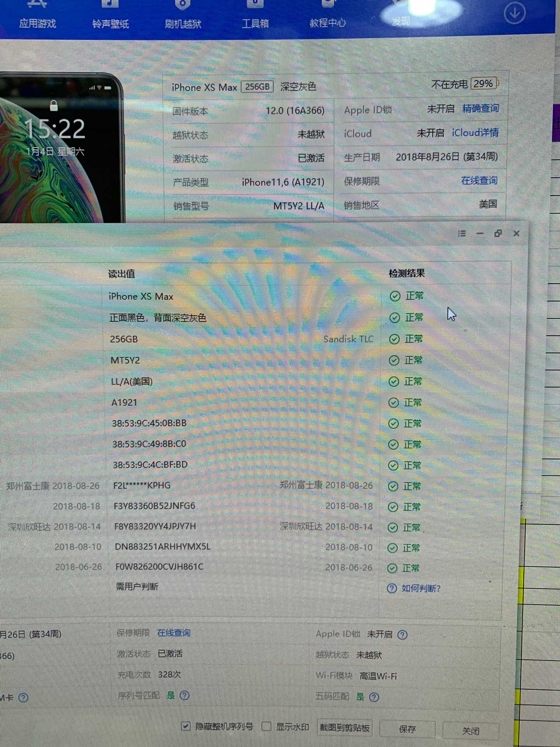Click the 读出值 column header

122,274
